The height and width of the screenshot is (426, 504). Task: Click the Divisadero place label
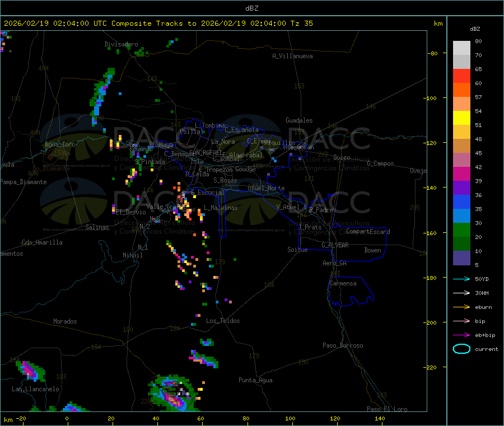(x=121, y=44)
